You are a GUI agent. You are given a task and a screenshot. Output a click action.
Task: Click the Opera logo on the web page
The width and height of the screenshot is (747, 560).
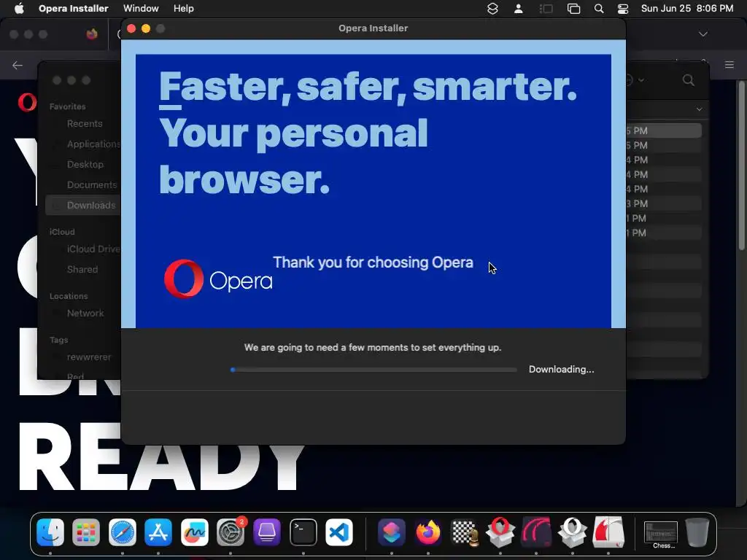[27, 102]
